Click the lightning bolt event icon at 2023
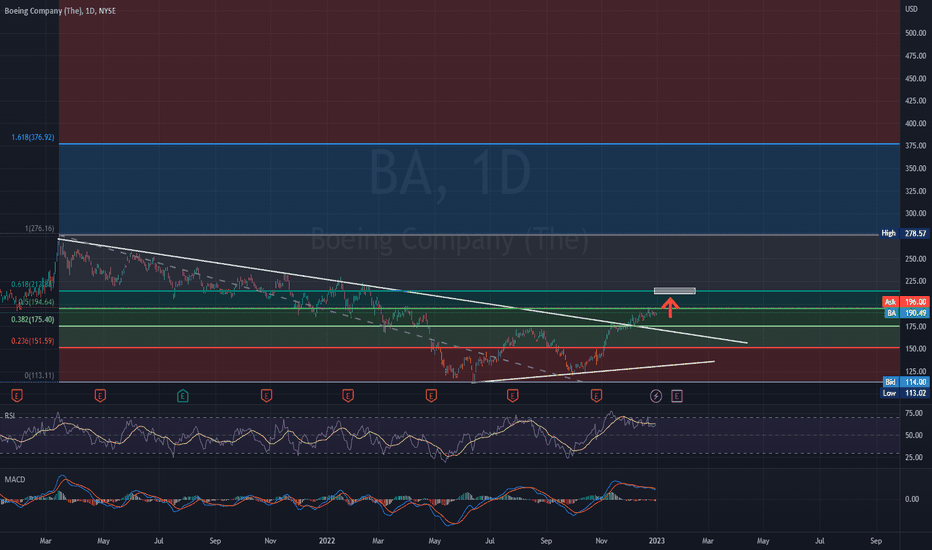 [x=656, y=396]
